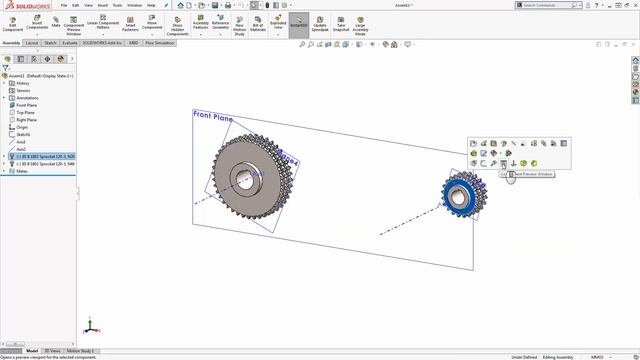Click Update Speedpak
Viewport: 640px width, 360px height.
click(x=320, y=24)
